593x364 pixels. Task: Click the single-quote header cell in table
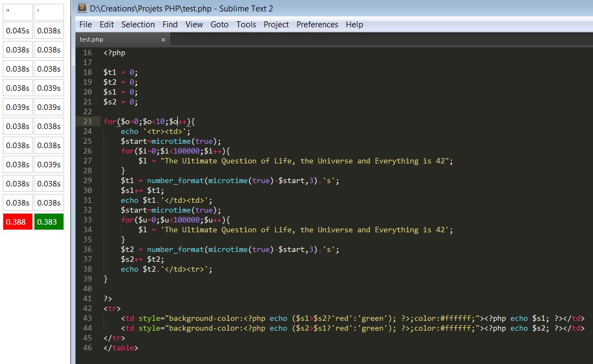[x=49, y=12]
